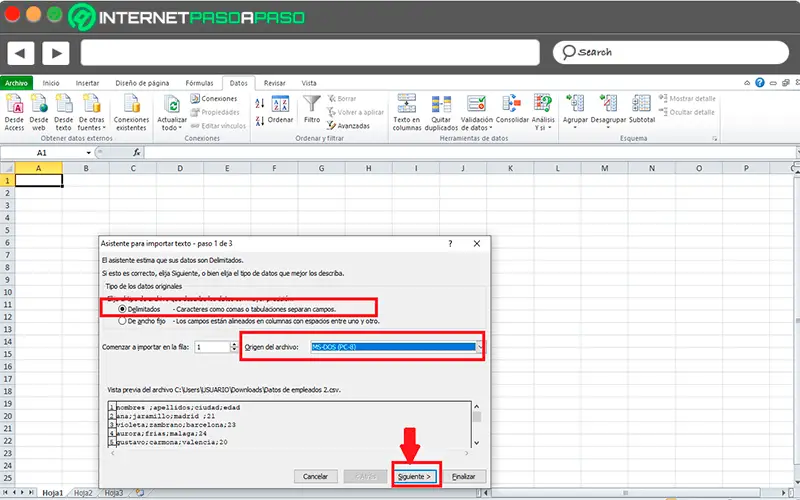Image resolution: width=800 pixels, height=500 pixels.
Task: Click the Finalizar button
Action: point(464,477)
